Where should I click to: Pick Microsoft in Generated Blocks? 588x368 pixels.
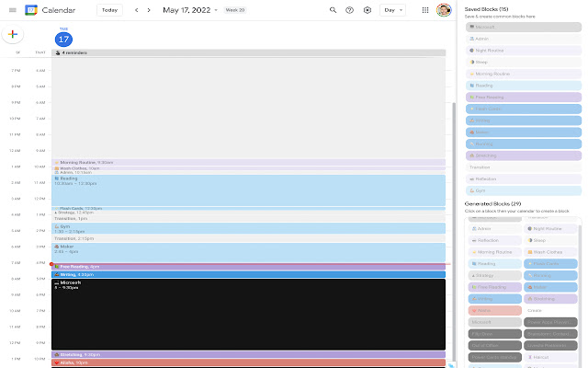point(494,322)
